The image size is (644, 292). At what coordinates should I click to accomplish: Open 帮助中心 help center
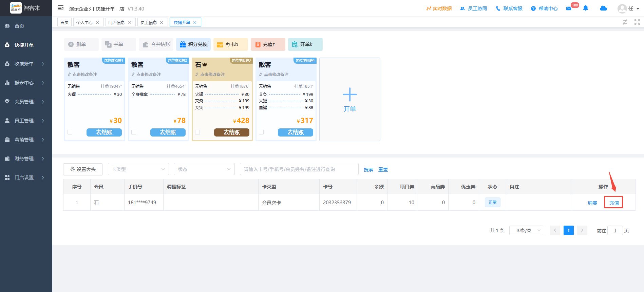544,8
